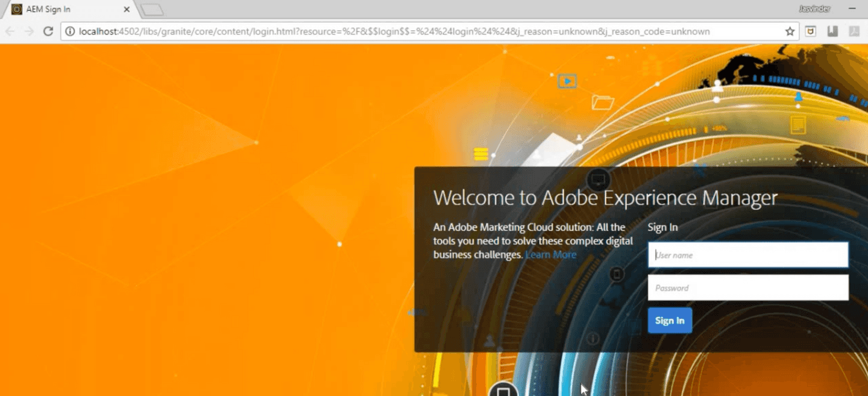Open the Adobe Acrobat extension icon
The image size is (868, 396).
coord(854,31)
